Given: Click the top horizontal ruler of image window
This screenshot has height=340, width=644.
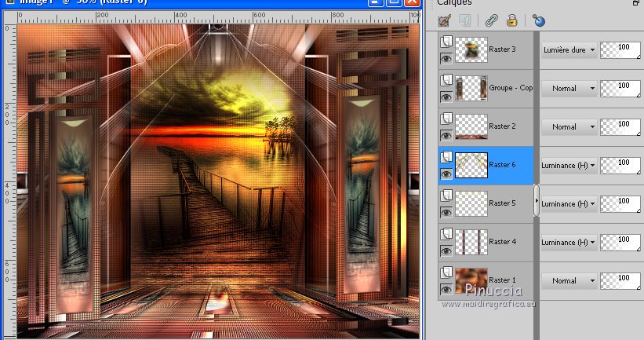Looking at the screenshot, I should [219, 17].
